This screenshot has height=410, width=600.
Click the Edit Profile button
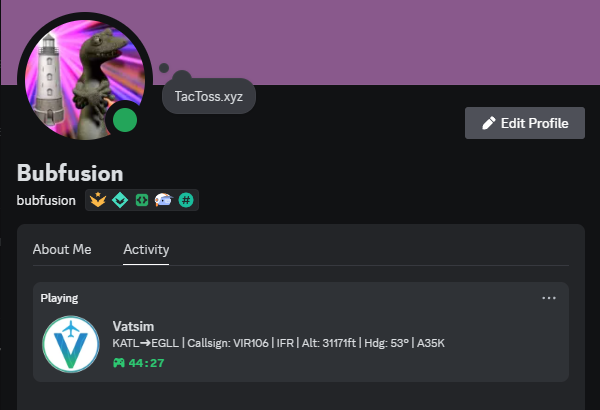(x=525, y=123)
